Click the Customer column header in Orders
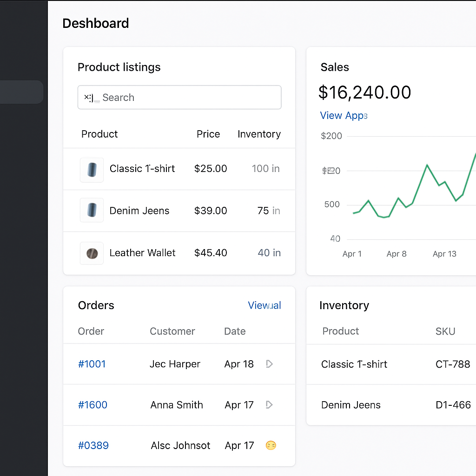 tap(172, 331)
